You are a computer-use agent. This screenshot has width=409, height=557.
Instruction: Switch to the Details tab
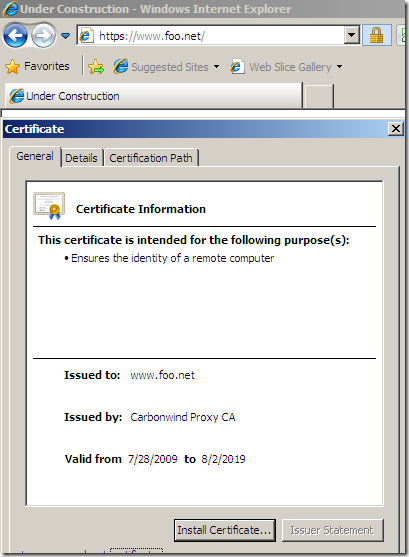point(81,158)
